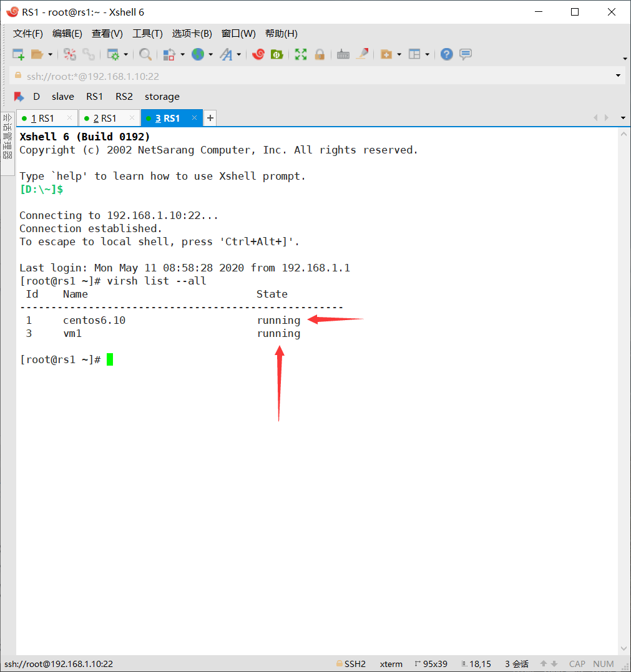
Task: Click the lock screen padlock icon
Action: [320, 54]
